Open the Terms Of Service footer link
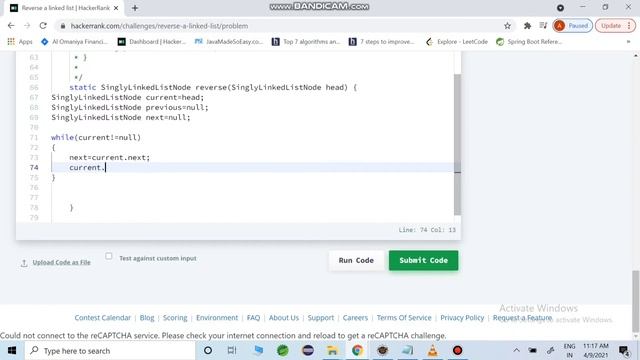Screen dimensions: 640x360 (404, 318)
